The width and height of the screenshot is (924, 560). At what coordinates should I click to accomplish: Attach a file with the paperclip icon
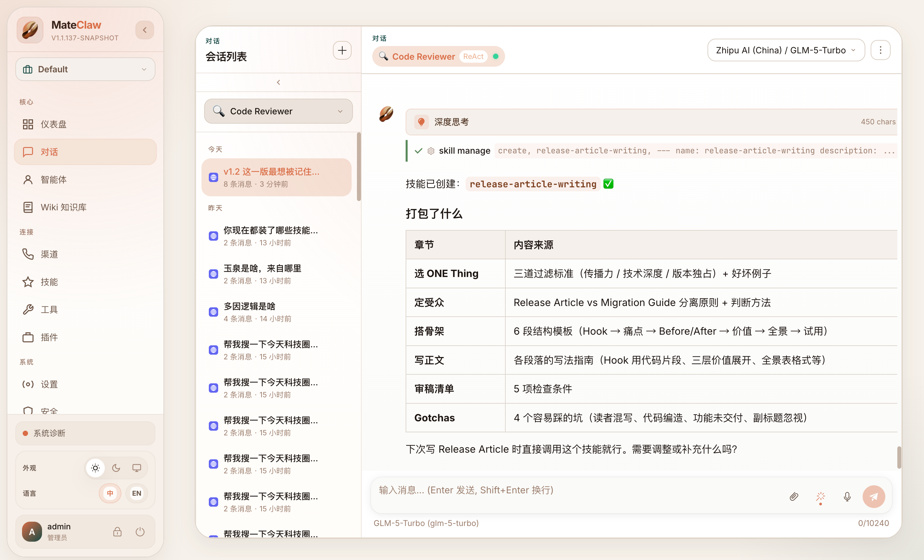(x=794, y=497)
